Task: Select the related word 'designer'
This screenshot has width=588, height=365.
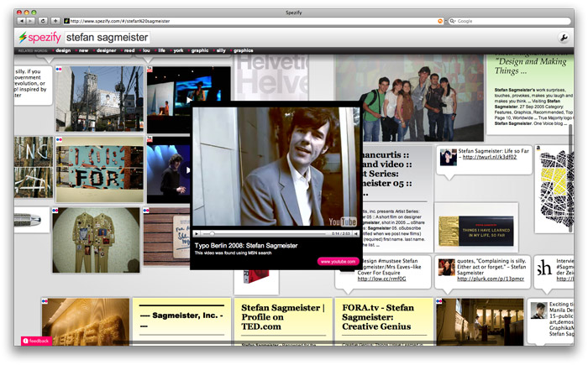Action: 106,50
